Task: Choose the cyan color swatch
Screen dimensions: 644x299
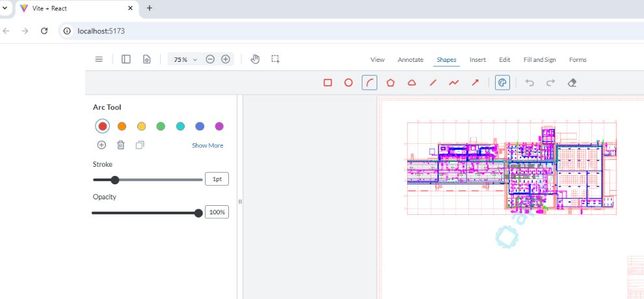Action: 180,126
